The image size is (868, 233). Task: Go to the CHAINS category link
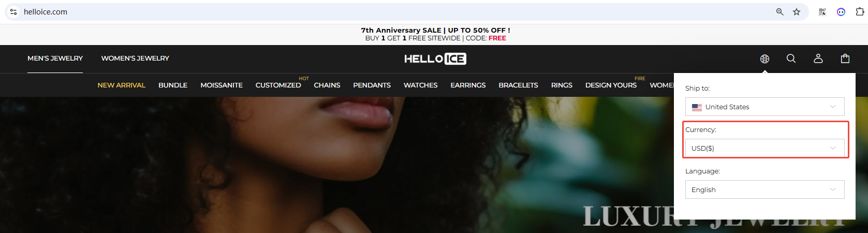click(327, 85)
